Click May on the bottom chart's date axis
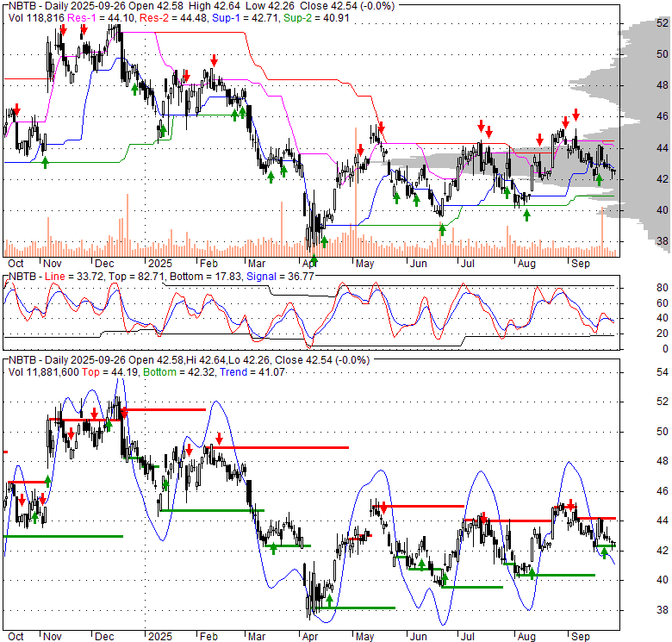 [x=364, y=637]
